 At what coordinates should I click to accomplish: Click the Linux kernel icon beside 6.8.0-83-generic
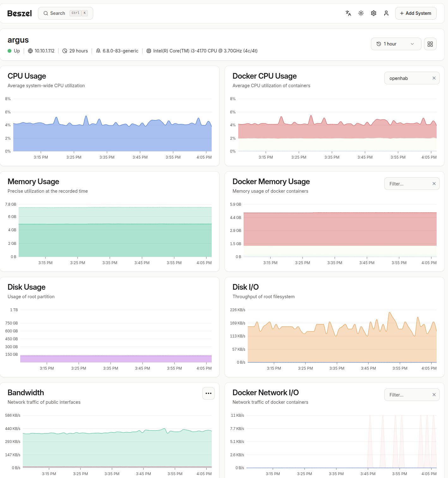coord(98,51)
